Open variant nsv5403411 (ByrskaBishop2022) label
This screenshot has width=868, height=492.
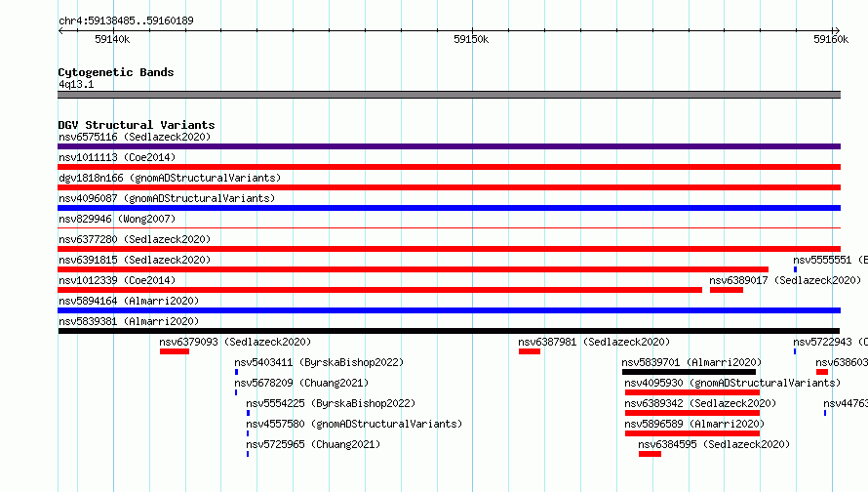click(x=319, y=362)
